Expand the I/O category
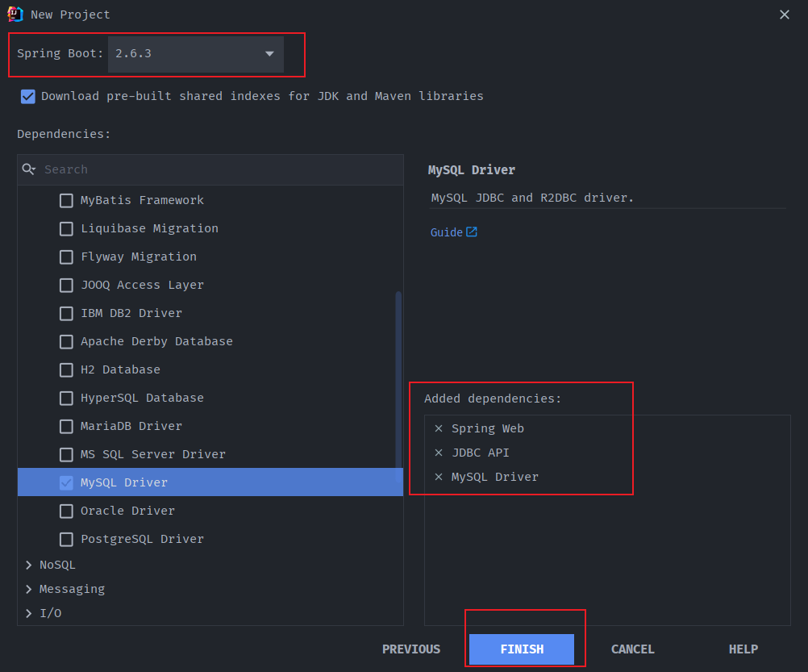The height and width of the screenshot is (672, 808). [30, 613]
